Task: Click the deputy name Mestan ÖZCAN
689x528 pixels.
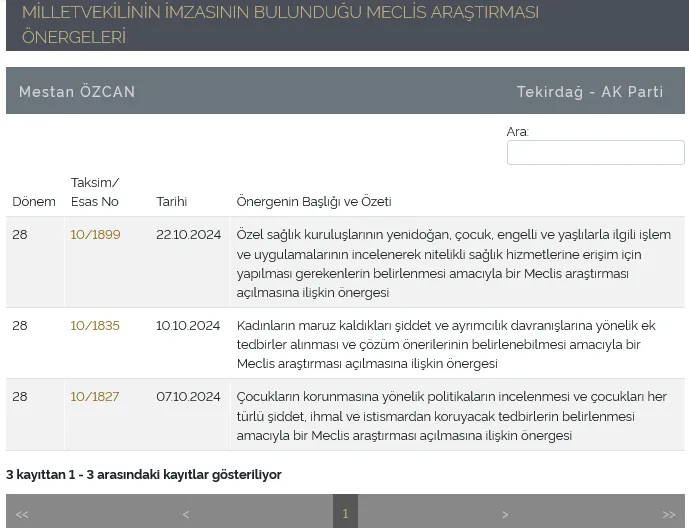Action: tap(77, 92)
